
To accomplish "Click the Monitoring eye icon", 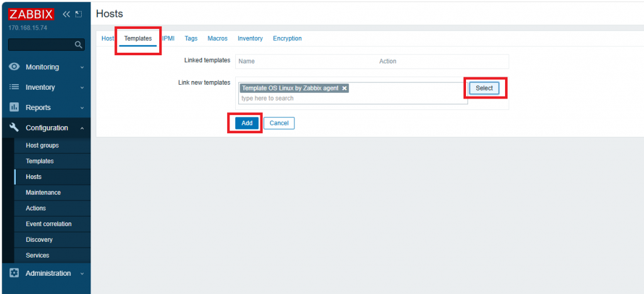I will 14,67.
